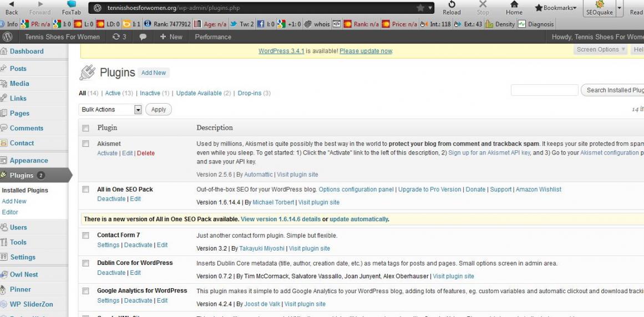This screenshot has width=644, height=317.
Task: Click View version 1.6.14.6 details link
Action: pyautogui.click(x=281, y=219)
